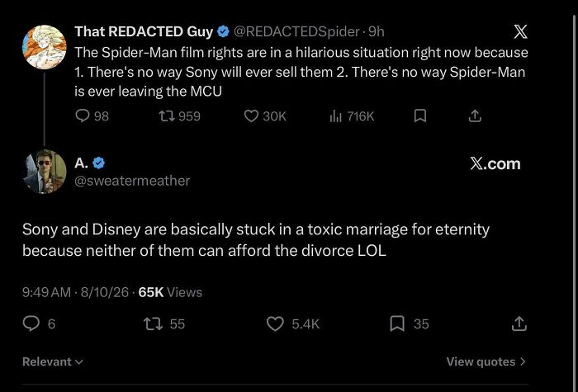Open the @REDACTEDSpider handle link
This screenshot has height=392, width=578.
coord(296,31)
